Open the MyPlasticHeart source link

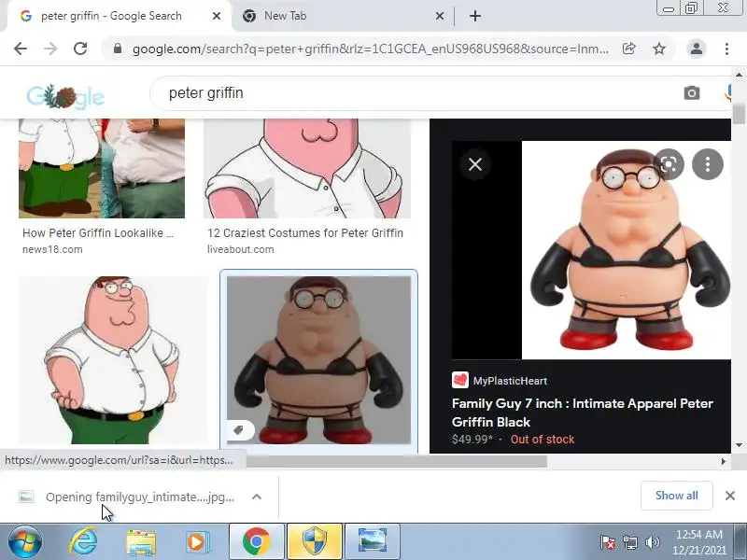coord(510,381)
